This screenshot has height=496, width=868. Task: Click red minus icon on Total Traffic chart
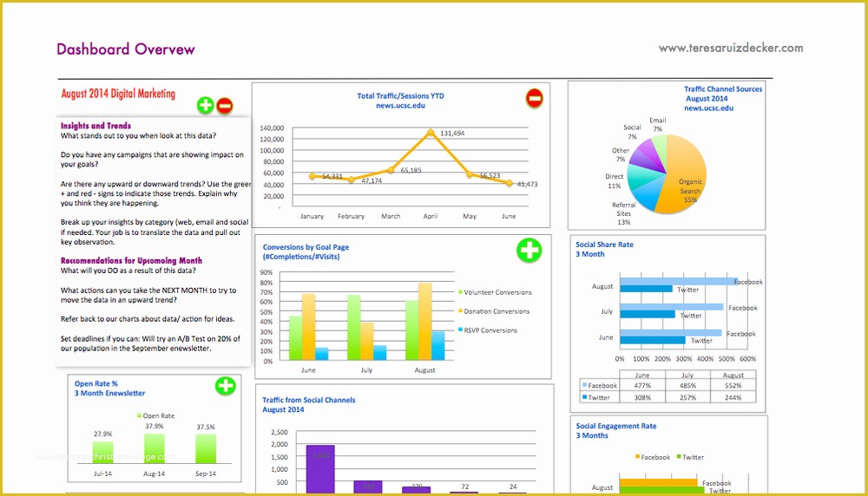pos(534,99)
